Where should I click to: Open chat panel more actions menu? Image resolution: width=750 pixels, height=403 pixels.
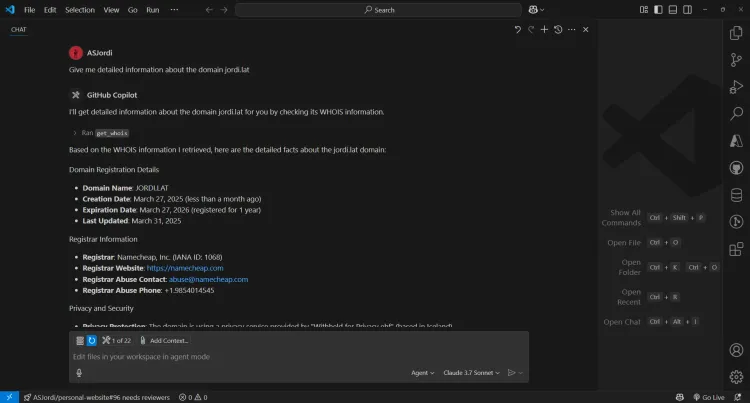[572, 30]
